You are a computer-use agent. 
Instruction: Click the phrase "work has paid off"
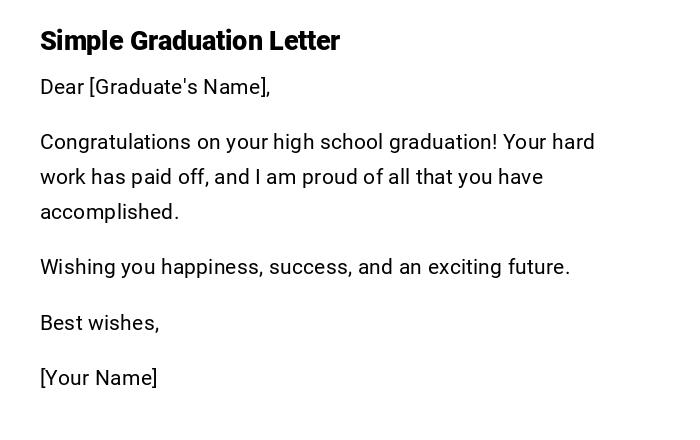[x=123, y=177]
